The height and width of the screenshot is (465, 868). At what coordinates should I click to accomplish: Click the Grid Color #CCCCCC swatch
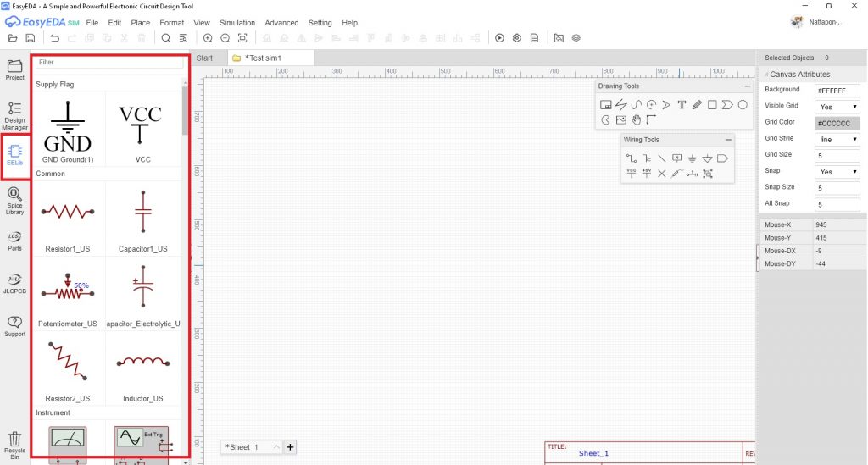click(x=837, y=123)
